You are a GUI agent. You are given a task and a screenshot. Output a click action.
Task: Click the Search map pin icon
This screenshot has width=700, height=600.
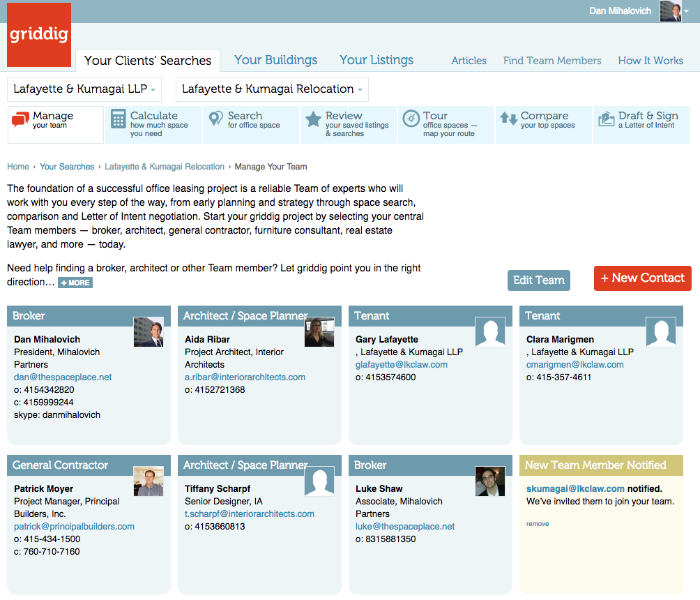215,119
